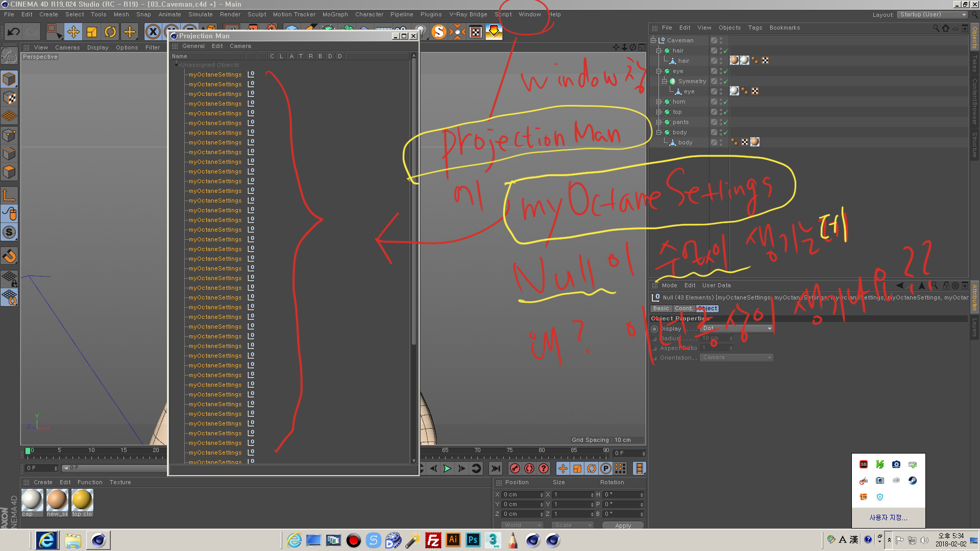The image size is (980, 551).
Task: Open the Tags menu in Object Manager
Action: click(x=755, y=28)
